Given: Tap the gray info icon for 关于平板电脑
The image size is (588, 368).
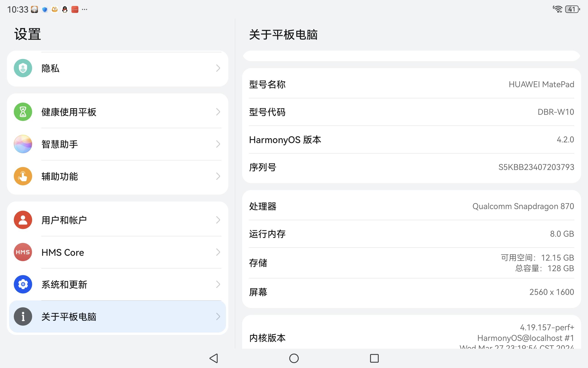Looking at the screenshot, I should point(23,316).
